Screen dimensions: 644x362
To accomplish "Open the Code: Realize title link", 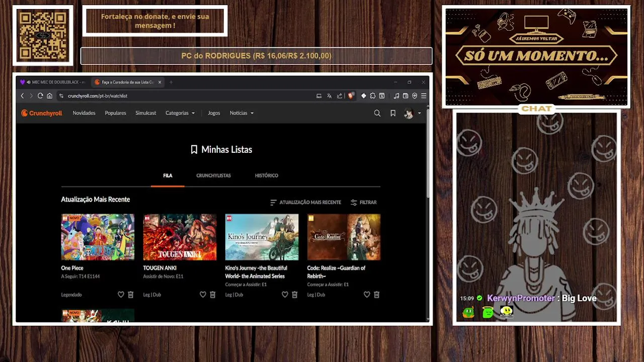I will coord(336,272).
